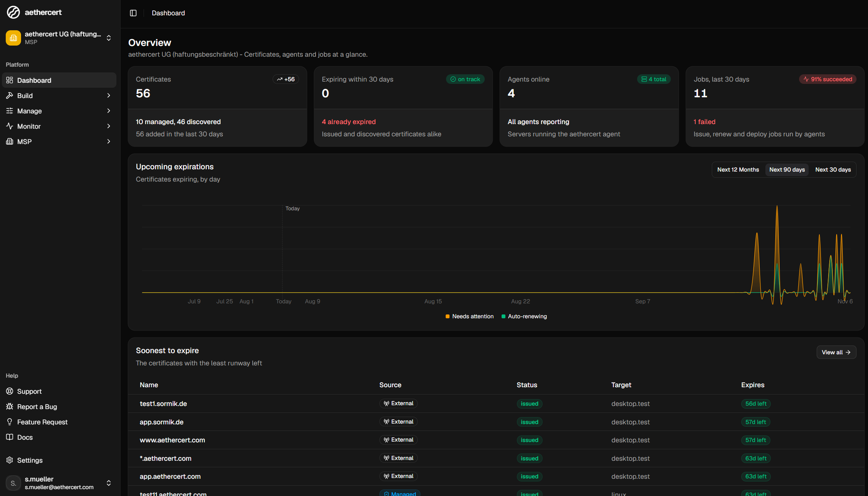Click the Feature Request lightbulb icon
The image size is (868, 496).
(10, 422)
